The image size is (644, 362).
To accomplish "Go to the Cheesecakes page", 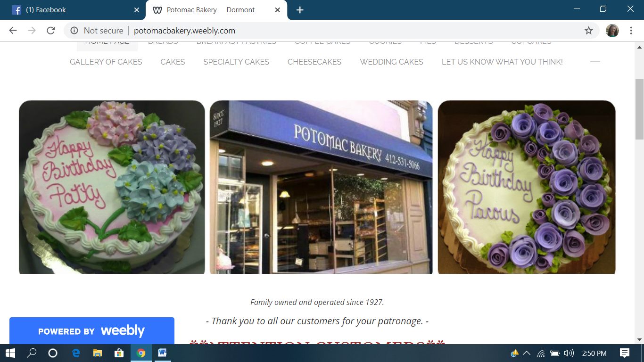I will (314, 62).
